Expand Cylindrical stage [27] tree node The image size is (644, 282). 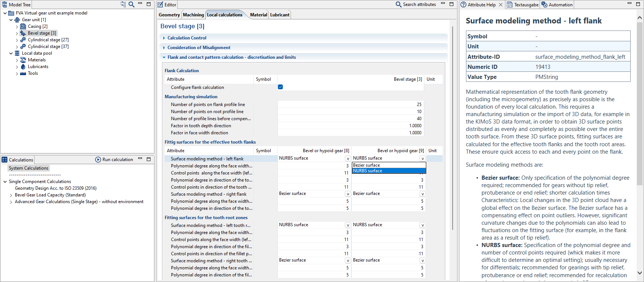click(x=17, y=40)
